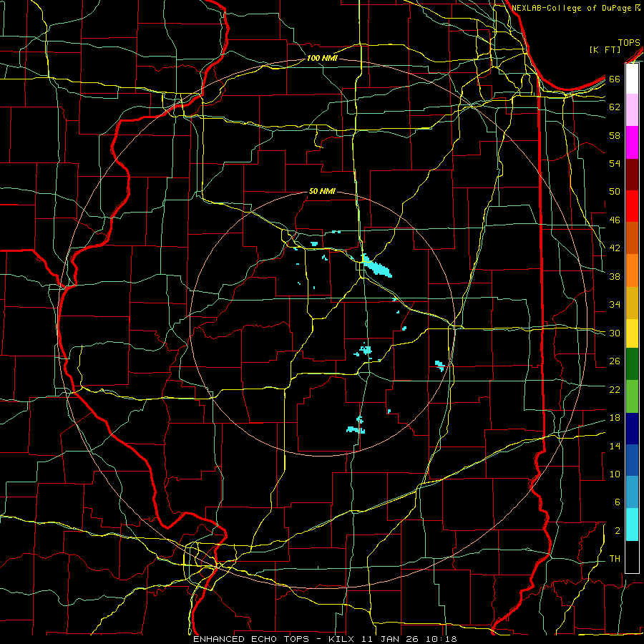644x644 pixels.
Task: Click the [K FT] units label
Action: (605, 49)
